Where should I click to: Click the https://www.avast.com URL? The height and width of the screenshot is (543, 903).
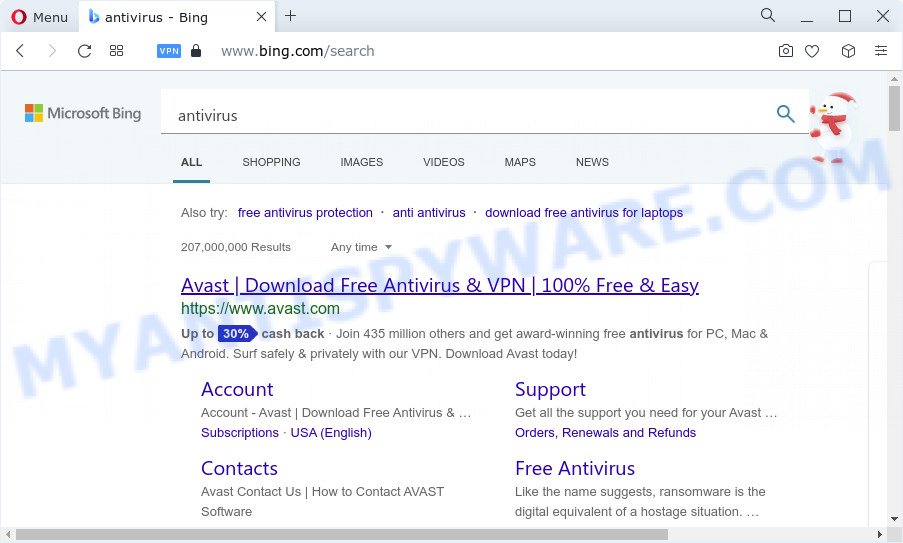tap(260, 309)
